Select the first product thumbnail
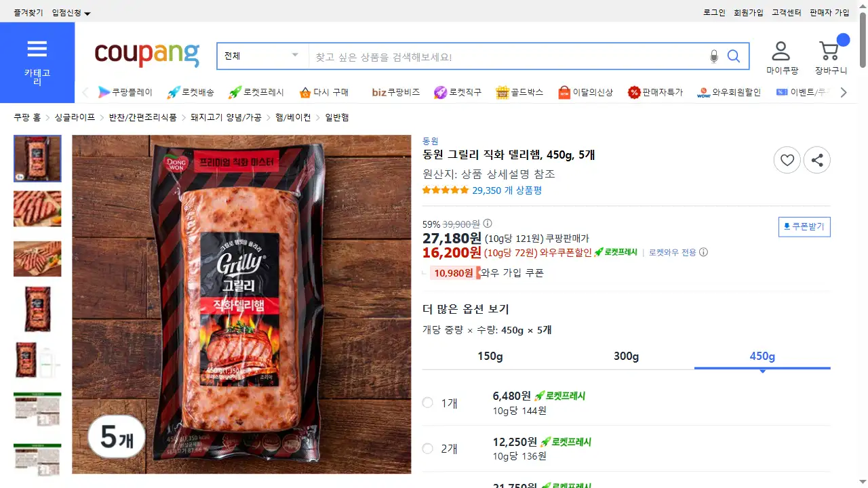 tap(37, 159)
